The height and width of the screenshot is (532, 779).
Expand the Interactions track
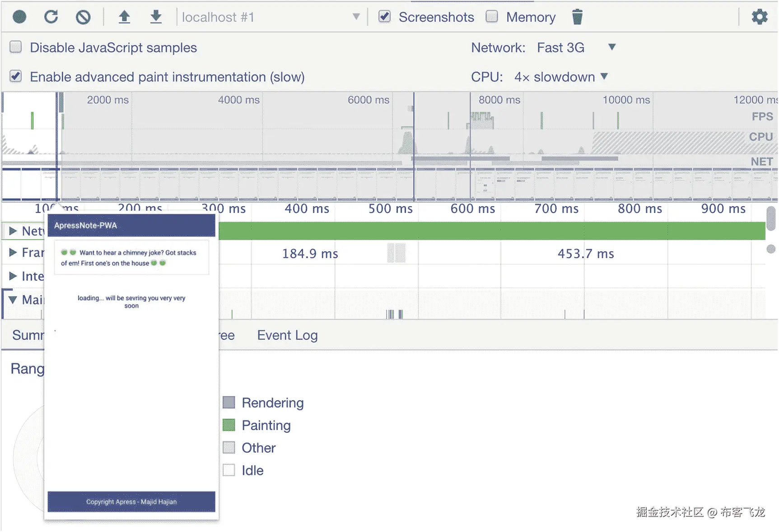[13, 276]
